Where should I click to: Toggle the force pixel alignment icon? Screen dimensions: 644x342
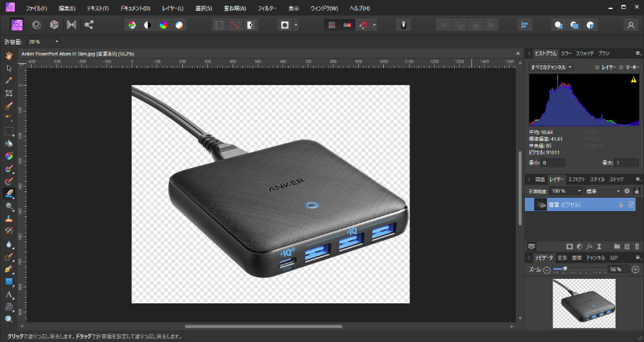347,25
